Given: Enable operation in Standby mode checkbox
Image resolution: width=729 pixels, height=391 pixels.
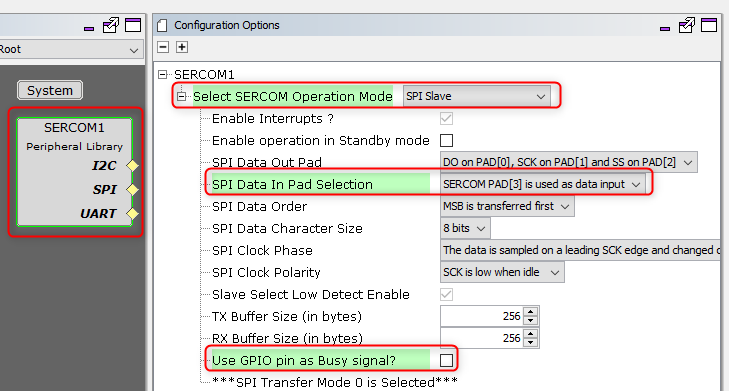Looking at the screenshot, I should (x=446, y=140).
